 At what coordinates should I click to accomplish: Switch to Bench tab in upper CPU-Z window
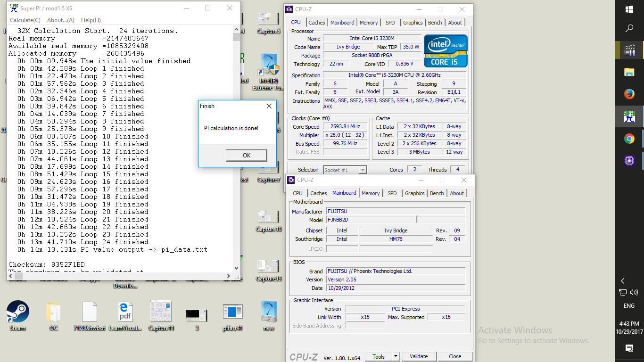point(435,23)
